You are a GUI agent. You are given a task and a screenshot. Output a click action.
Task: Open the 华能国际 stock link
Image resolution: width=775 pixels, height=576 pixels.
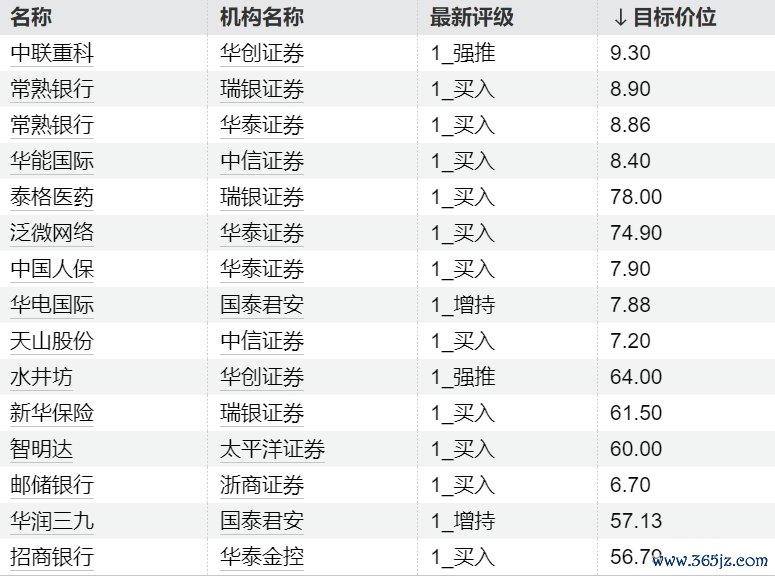click(x=52, y=161)
